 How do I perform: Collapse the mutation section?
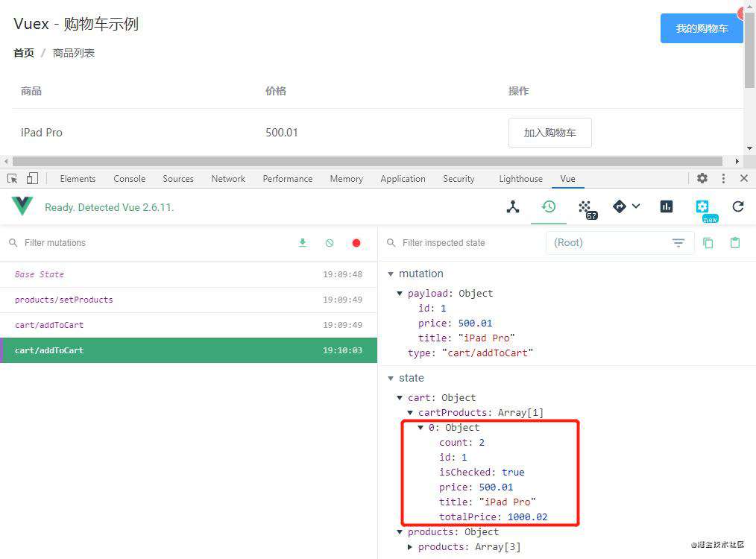click(391, 274)
